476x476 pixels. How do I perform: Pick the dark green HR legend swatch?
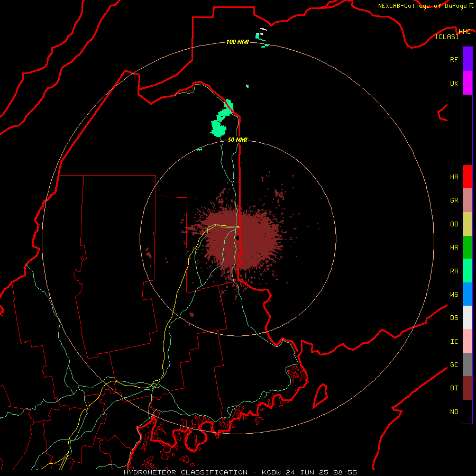(x=467, y=248)
